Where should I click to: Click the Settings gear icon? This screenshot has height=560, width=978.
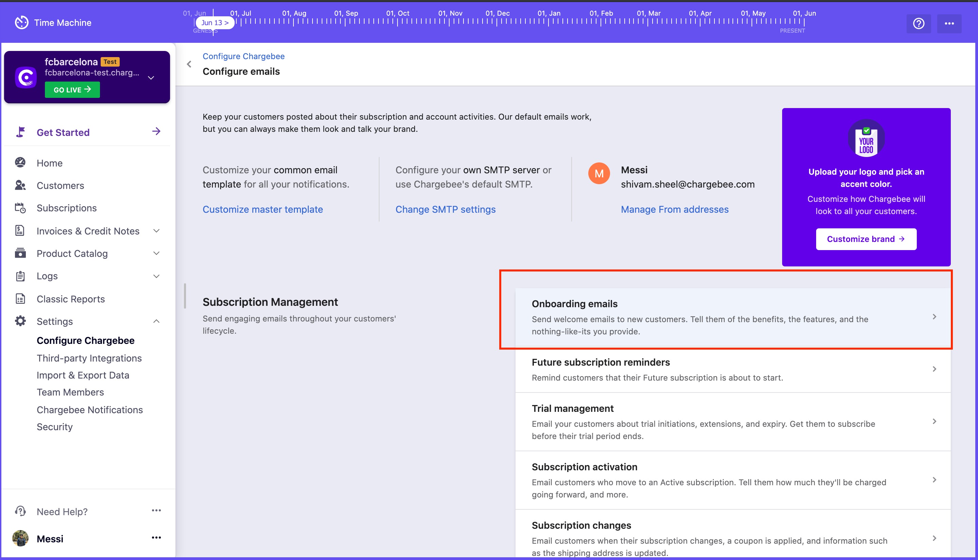point(20,321)
